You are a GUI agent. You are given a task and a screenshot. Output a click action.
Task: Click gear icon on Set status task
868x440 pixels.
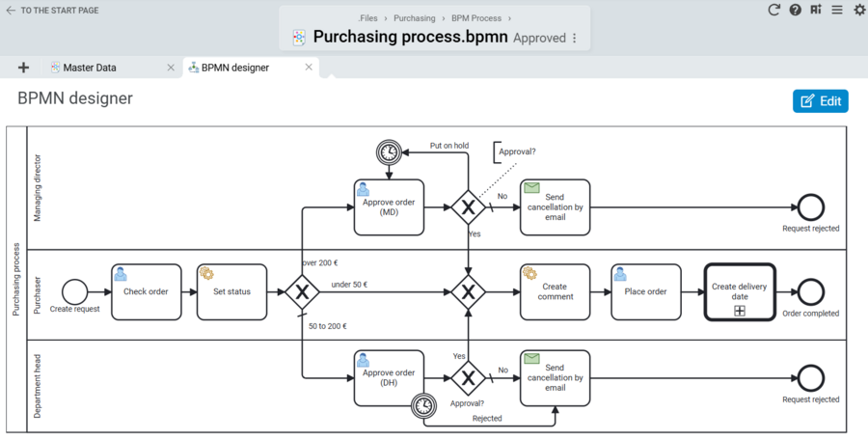coord(206,273)
